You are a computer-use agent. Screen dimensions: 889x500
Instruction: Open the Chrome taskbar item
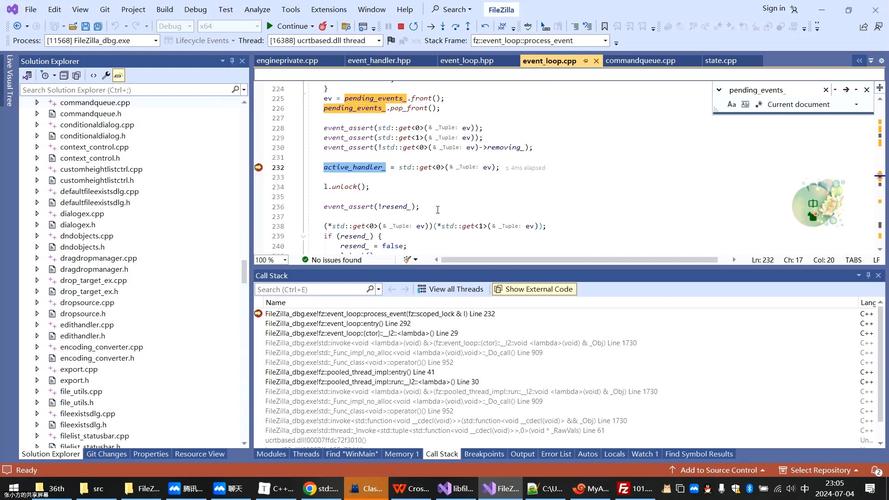(321, 488)
